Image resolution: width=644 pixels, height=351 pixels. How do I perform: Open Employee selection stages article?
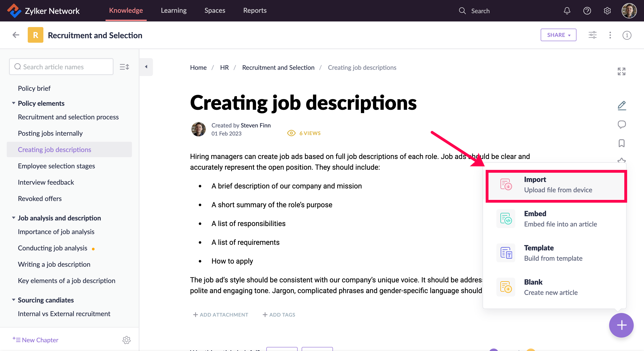[x=56, y=166]
